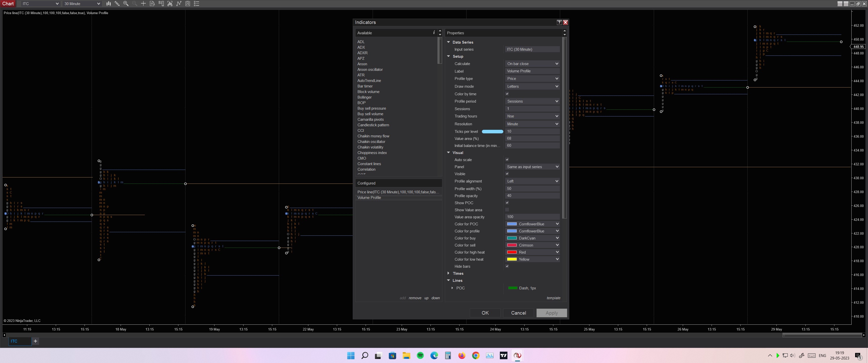Click the Indicators dialog help question icon
Viewport: 868px width, 363px height.
tap(559, 22)
